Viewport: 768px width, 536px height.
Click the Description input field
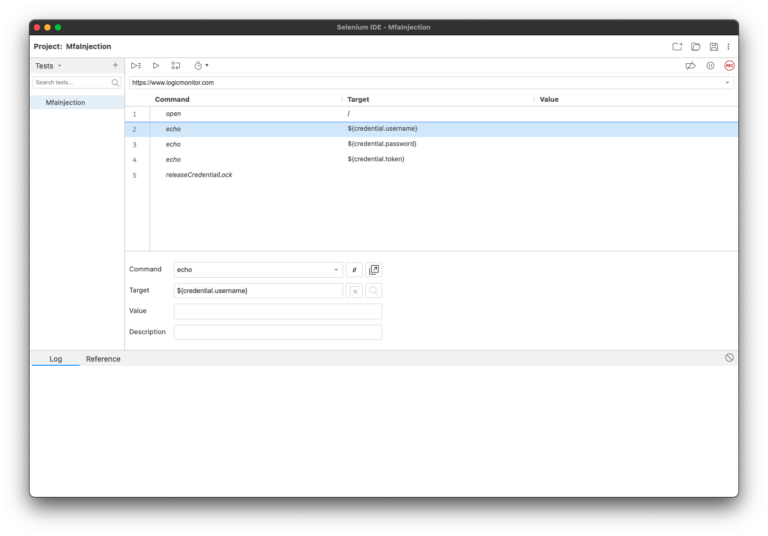[x=278, y=332]
